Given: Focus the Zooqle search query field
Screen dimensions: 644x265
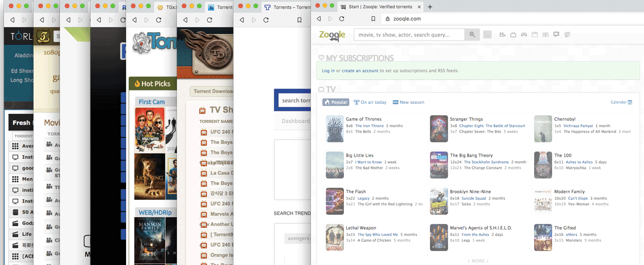Looking at the screenshot, I should [409, 35].
